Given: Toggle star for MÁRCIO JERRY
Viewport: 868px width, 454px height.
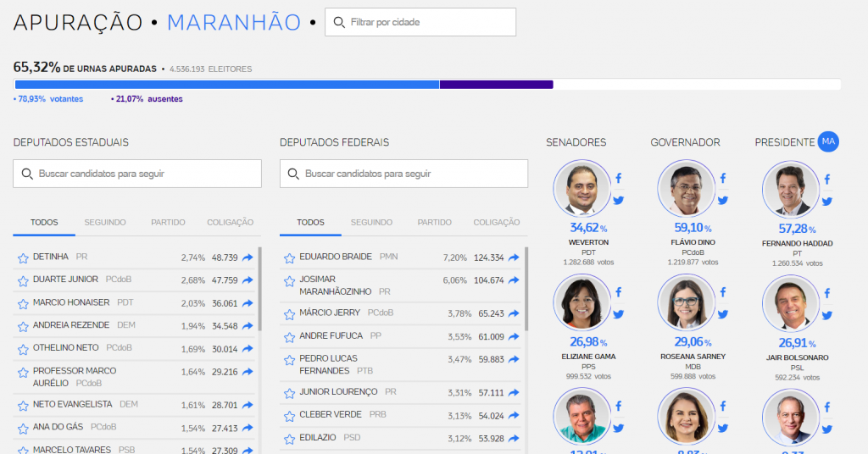Looking at the screenshot, I should (289, 314).
